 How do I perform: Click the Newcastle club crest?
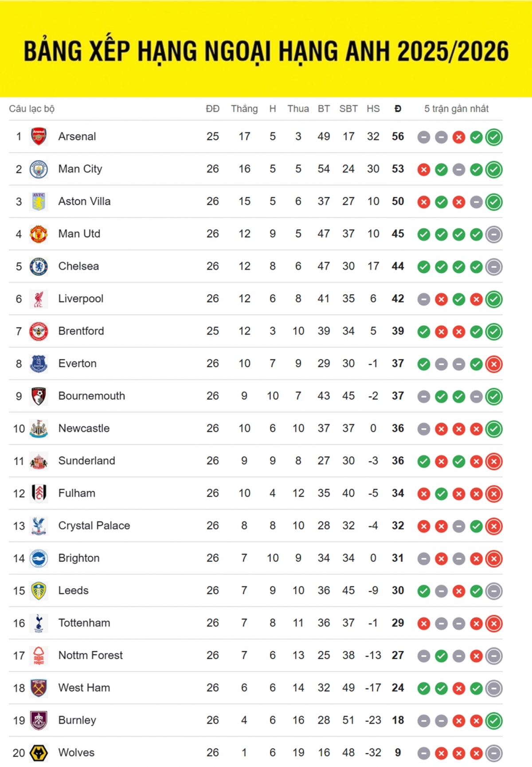[39, 429]
